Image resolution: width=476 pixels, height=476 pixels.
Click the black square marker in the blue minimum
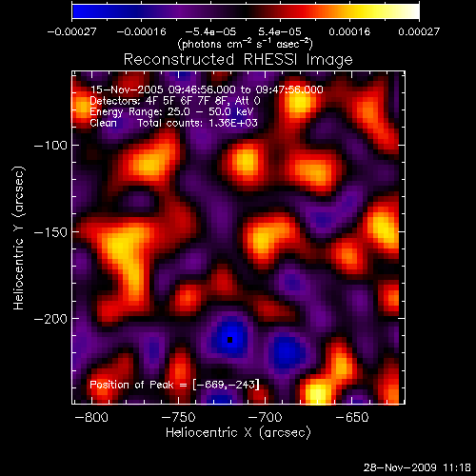(x=230, y=340)
